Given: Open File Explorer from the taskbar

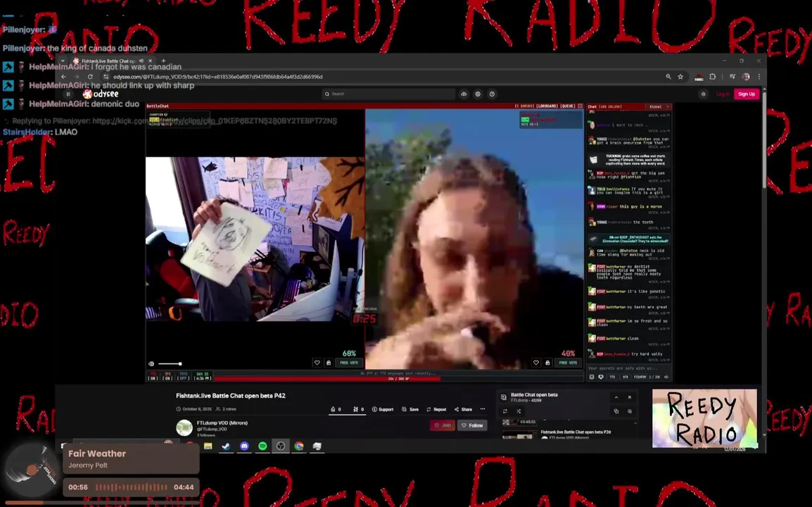Looking at the screenshot, I should click(208, 446).
